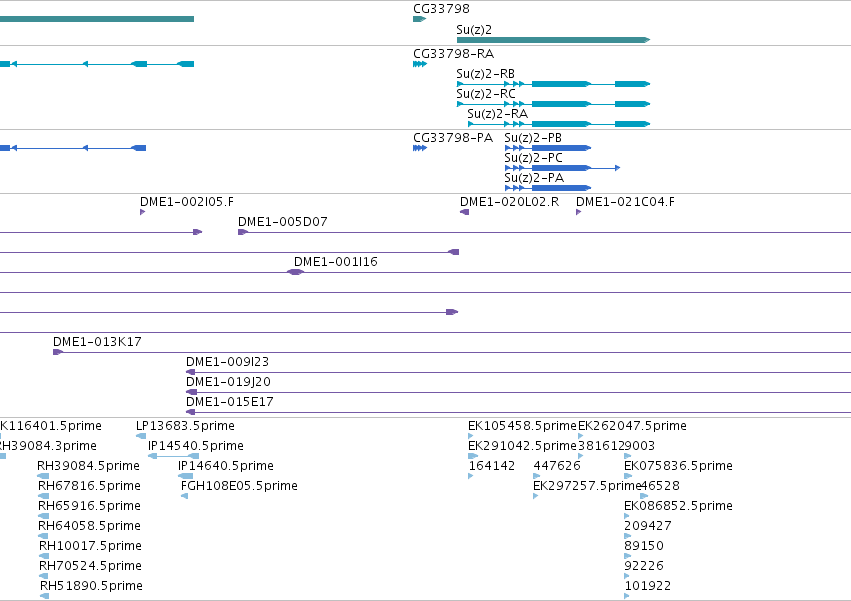Select the Su(z)2-PC protein label
The width and height of the screenshot is (851, 601).
coord(534,158)
